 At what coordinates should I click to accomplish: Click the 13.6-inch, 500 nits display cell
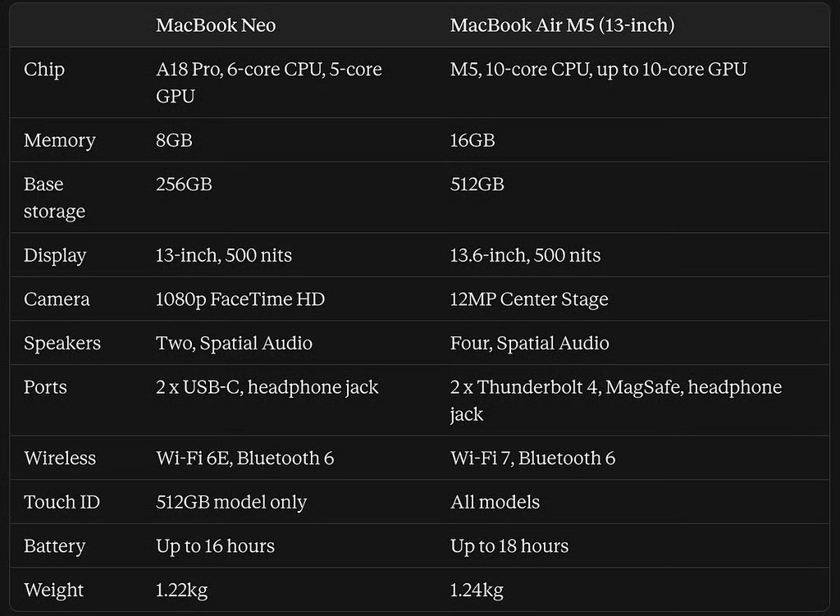(525, 255)
